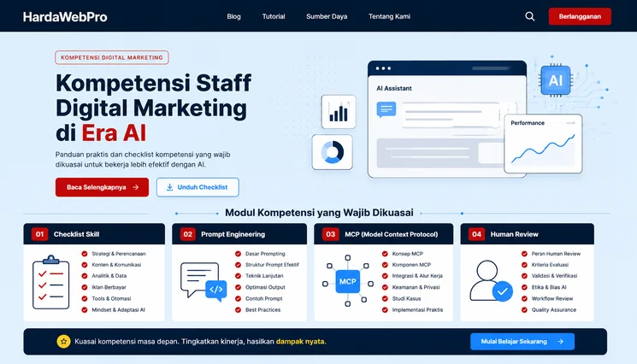
Task: Open the Human Review card header
Action: (528, 234)
